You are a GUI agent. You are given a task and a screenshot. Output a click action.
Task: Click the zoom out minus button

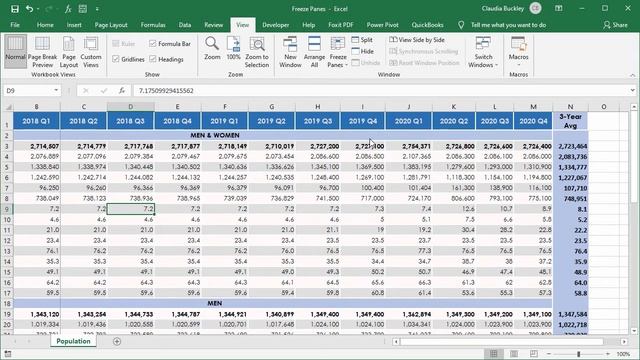pos(549,354)
